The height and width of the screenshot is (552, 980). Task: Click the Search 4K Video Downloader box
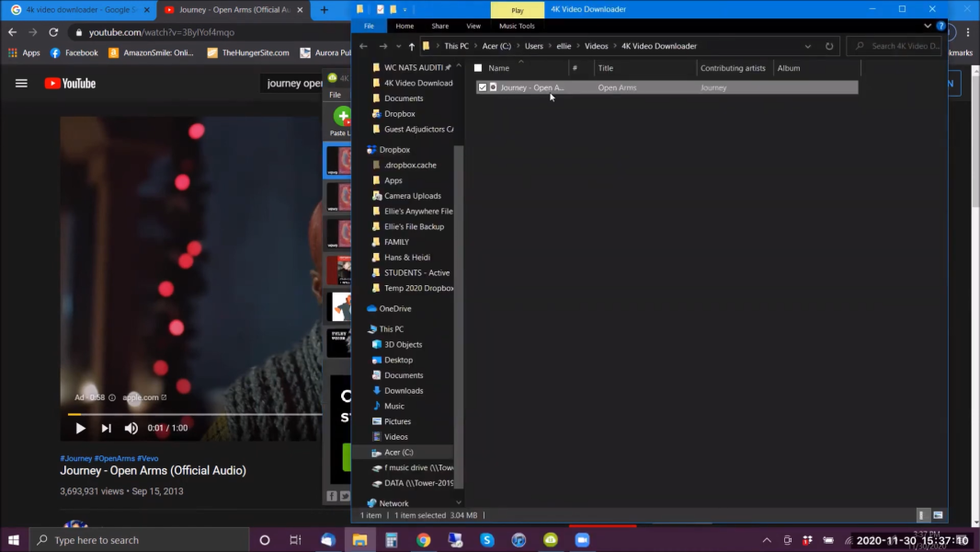[x=895, y=46]
